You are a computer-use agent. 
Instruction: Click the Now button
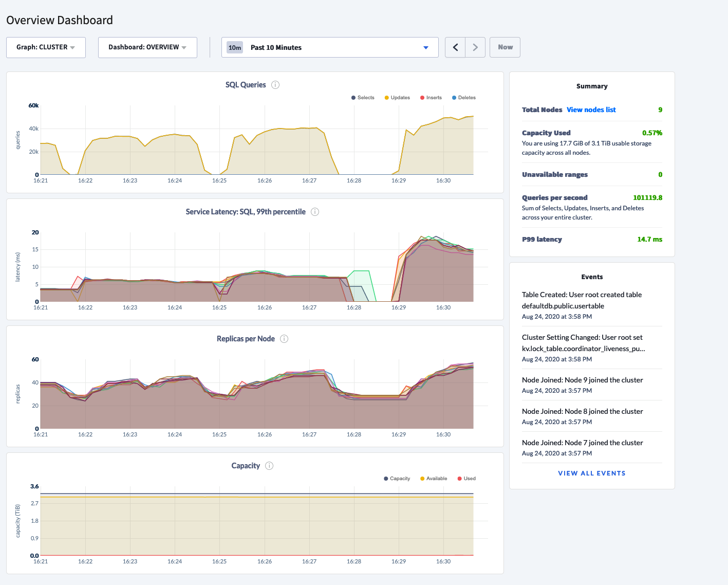505,47
